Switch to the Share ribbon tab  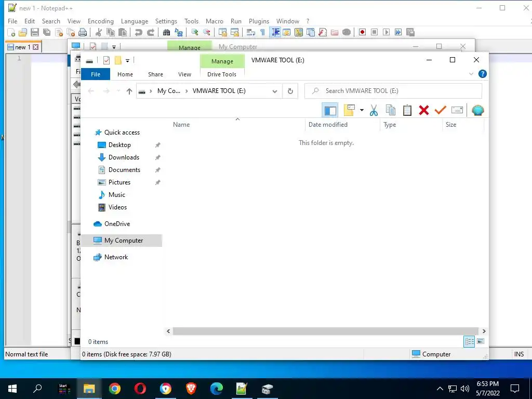[x=155, y=74]
